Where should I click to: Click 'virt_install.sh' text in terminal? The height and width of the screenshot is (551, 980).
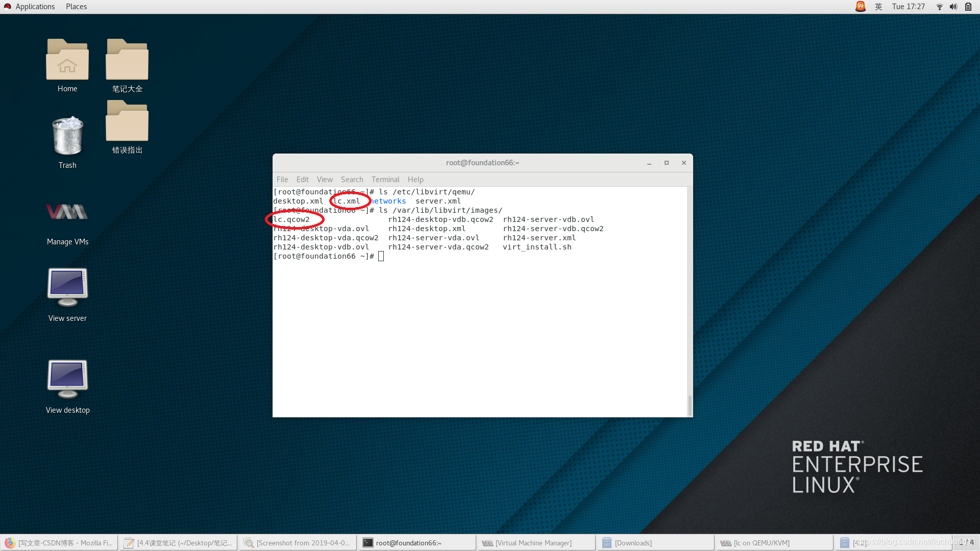(x=537, y=247)
